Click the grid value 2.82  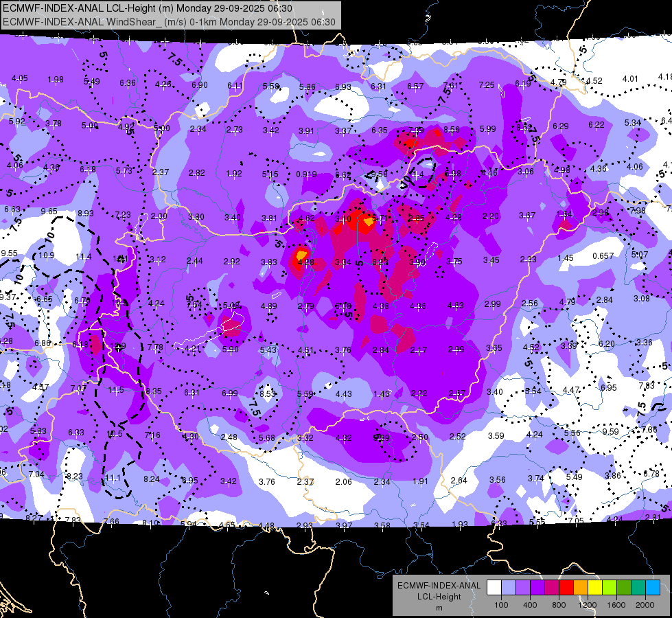[x=197, y=173]
